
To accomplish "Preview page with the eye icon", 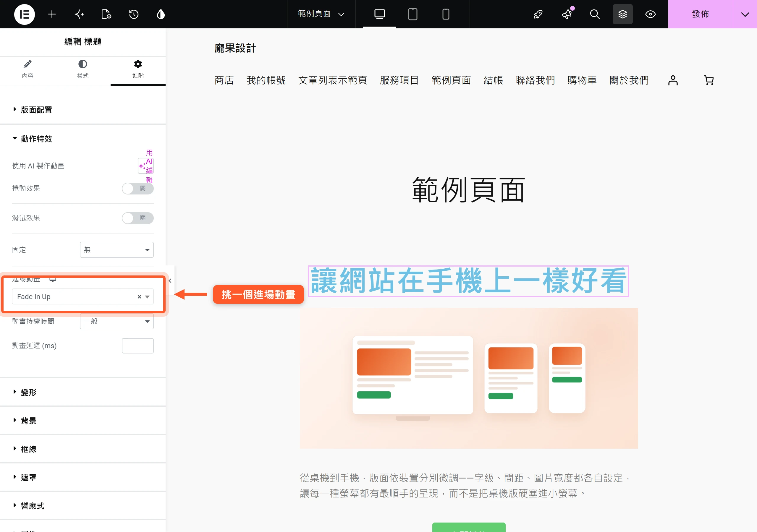I will [x=651, y=14].
